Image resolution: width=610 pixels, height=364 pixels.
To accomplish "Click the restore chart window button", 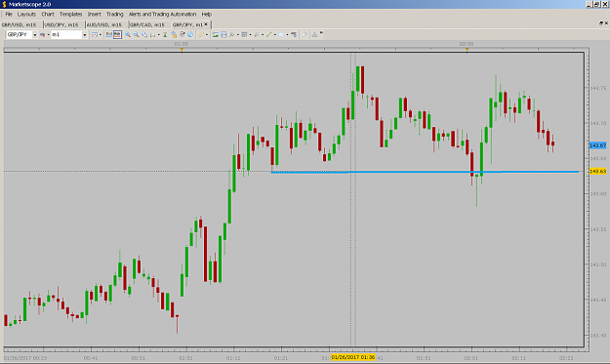I will [601, 23].
